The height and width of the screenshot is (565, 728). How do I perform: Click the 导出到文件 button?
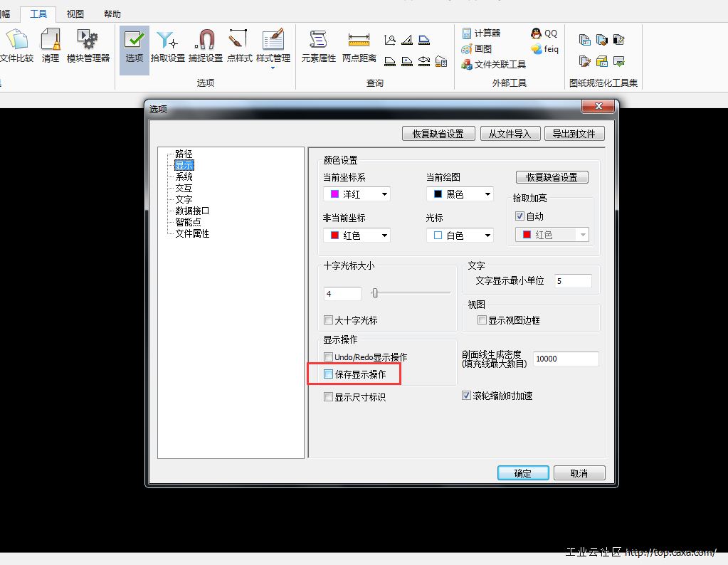(x=574, y=134)
